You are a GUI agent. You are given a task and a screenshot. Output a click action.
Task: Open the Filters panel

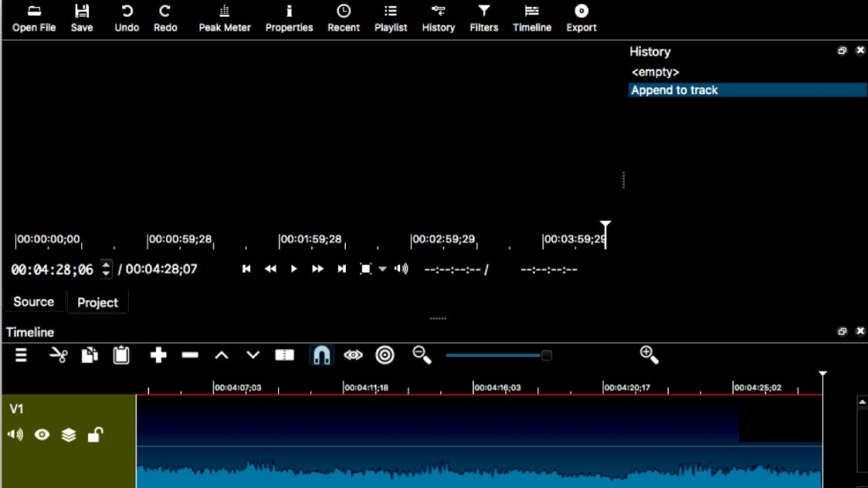coord(484,18)
